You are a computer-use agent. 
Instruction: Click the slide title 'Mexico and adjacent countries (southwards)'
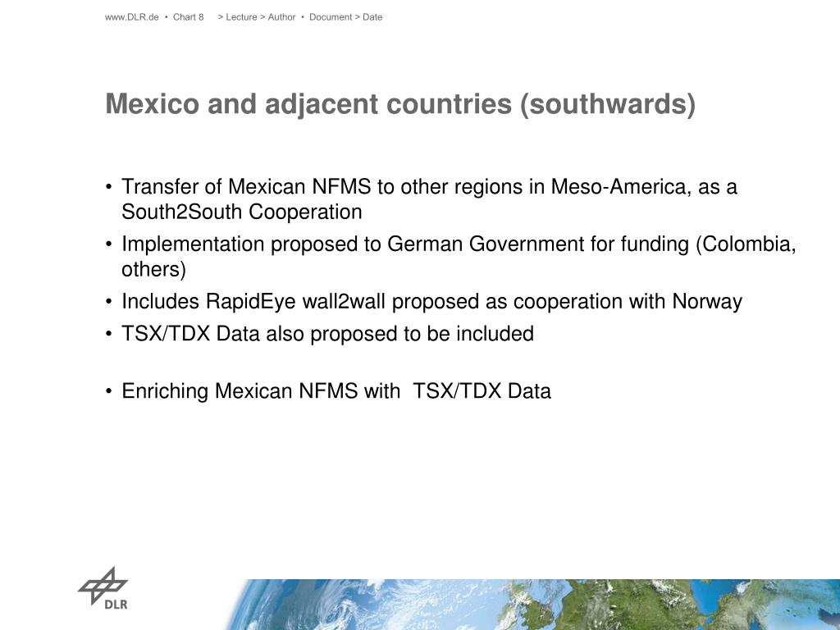pos(400,104)
